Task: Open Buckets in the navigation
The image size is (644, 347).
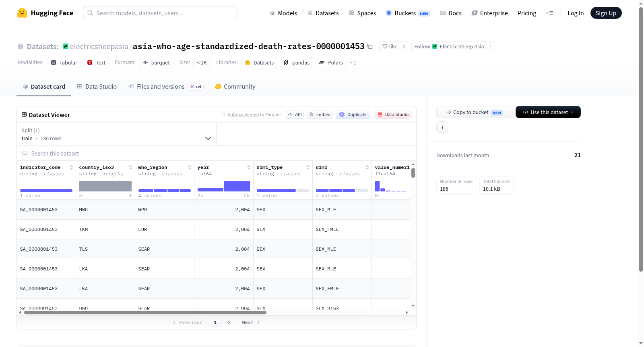Action: pyautogui.click(x=408, y=13)
